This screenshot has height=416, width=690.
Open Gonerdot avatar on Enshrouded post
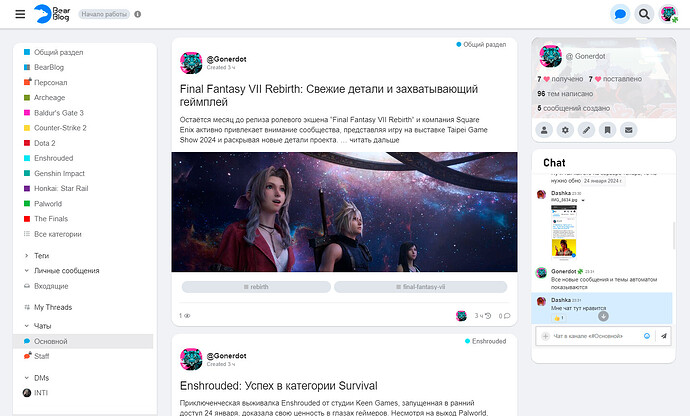point(191,359)
